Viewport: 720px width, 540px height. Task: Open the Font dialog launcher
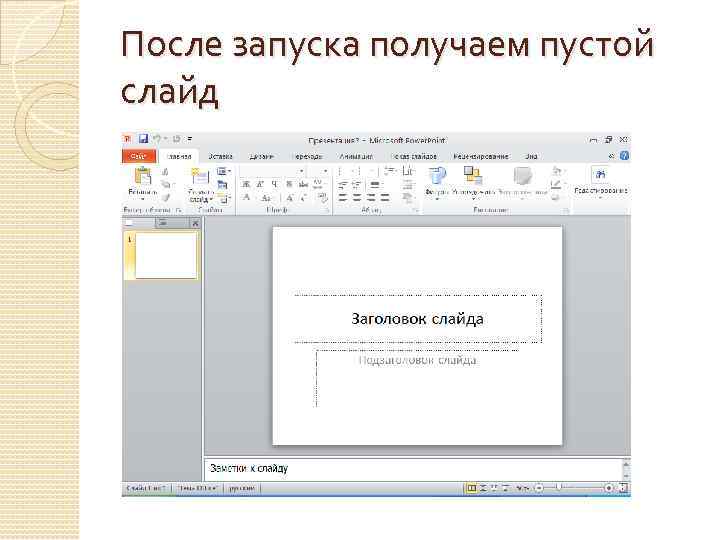tap(328, 210)
